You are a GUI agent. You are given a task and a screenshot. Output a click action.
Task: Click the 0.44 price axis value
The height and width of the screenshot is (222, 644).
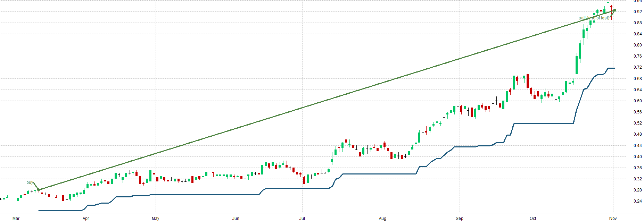pos(638,146)
